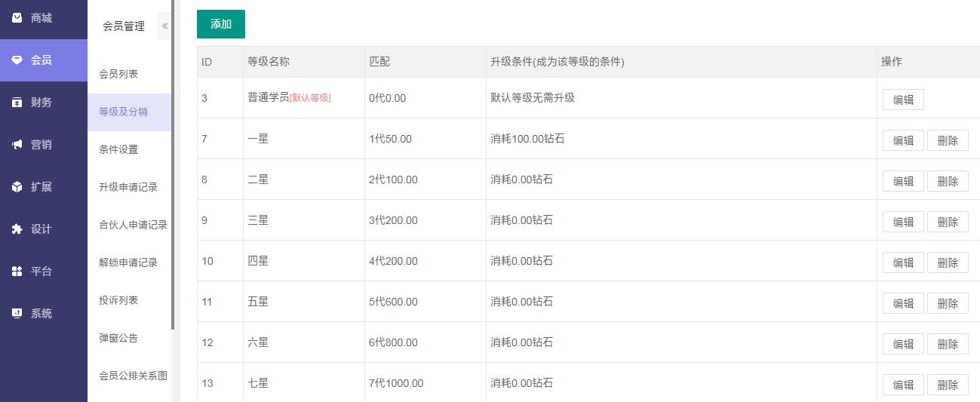
Task: Delete the 一星 level row
Action: pyautogui.click(x=948, y=140)
